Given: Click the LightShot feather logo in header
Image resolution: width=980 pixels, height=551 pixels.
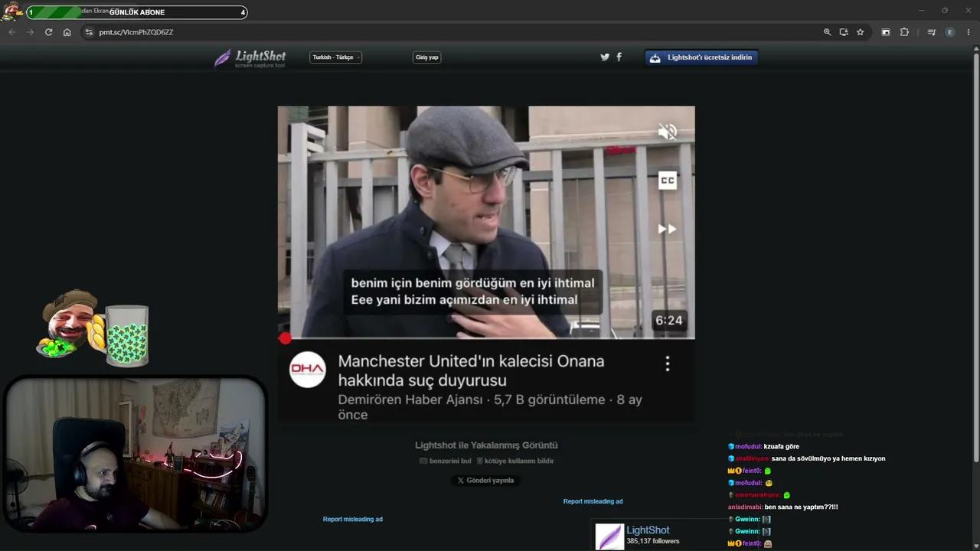Looking at the screenshot, I should [x=250, y=58].
